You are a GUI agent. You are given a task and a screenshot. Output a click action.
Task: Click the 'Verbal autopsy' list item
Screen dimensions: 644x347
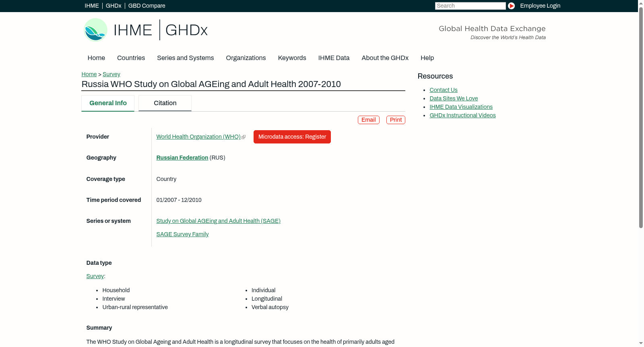click(x=270, y=308)
